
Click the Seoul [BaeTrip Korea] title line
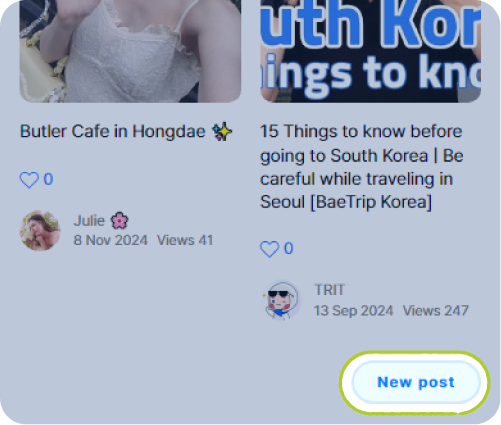coord(346,202)
